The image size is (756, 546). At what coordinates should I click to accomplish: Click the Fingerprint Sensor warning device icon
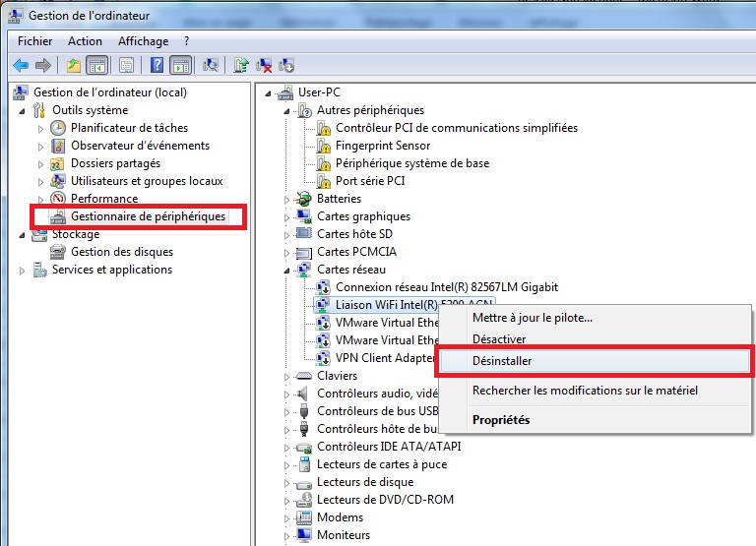click(324, 146)
